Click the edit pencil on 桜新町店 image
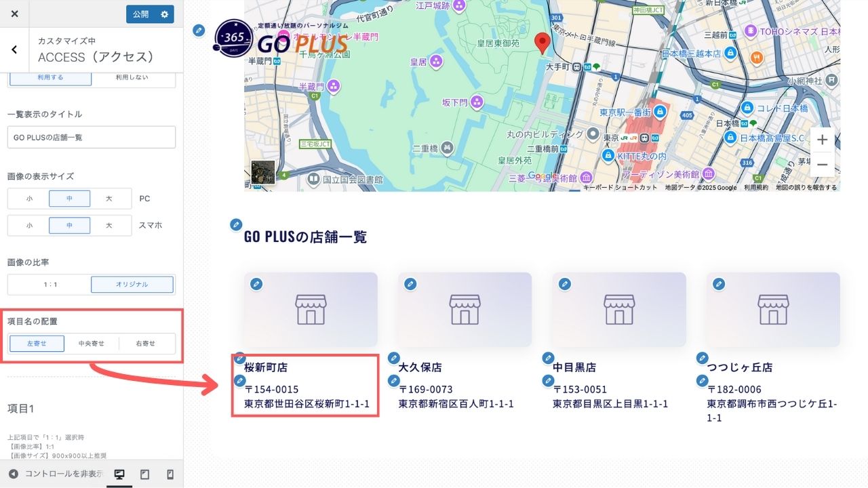The image size is (868, 488). coord(256,284)
